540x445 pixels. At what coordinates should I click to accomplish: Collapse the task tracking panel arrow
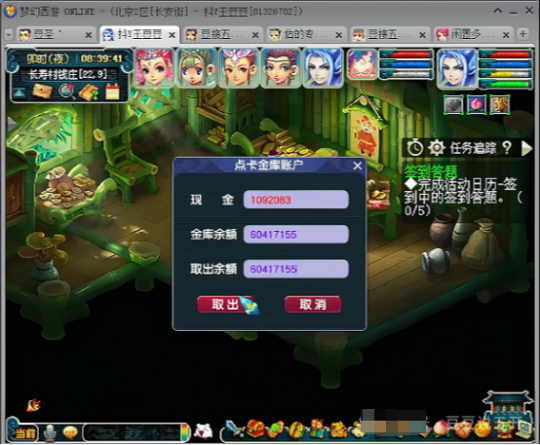[x=526, y=148]
